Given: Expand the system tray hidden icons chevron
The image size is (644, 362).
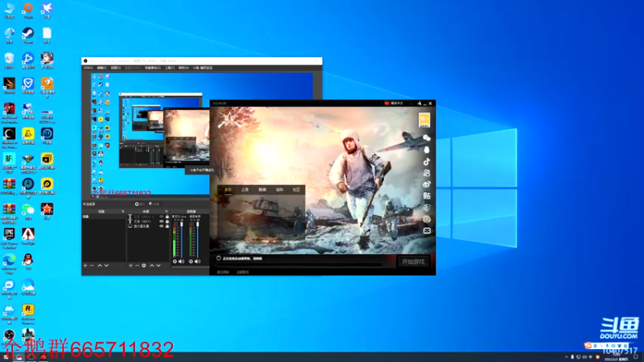Looking at the screenshot, I should 567,357.
